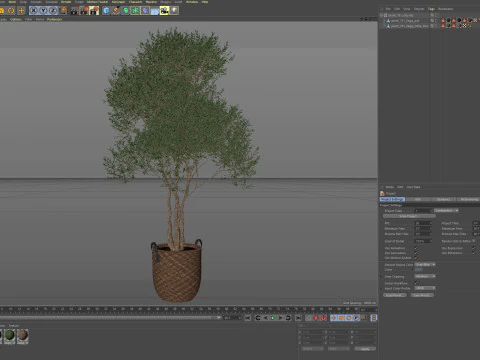The image size is (480, 360).
Task: Toggle Rotation keyframe recording icon
Action: [349, 318]
